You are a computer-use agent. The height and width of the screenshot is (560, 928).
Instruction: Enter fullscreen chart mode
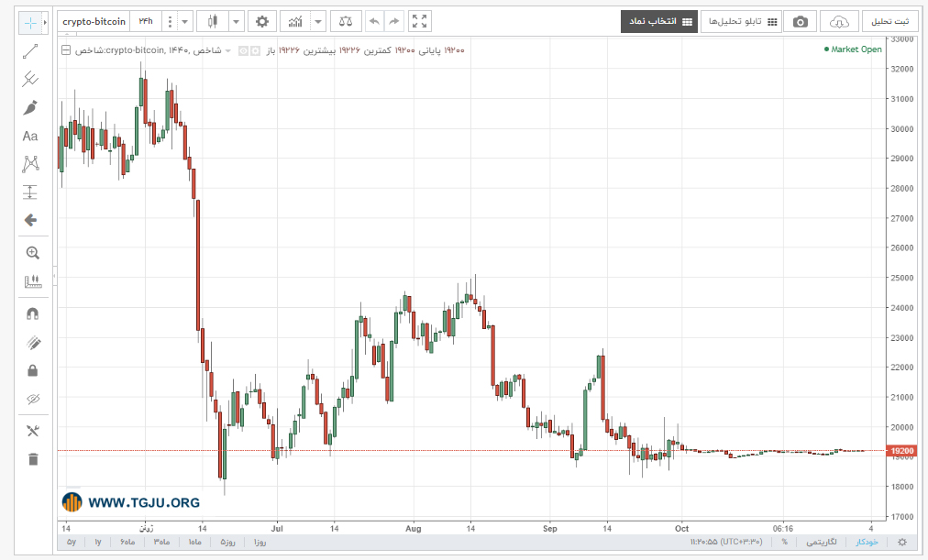point(420,22)
